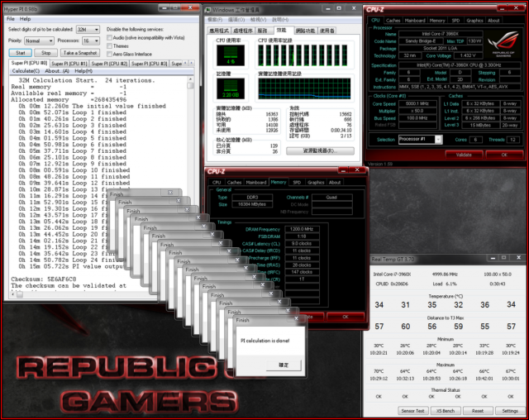The width and height of the screenshot is (529, 420).
Task: Open the Mainboard tab in top CPU-Z
Action: coord(415,21)
